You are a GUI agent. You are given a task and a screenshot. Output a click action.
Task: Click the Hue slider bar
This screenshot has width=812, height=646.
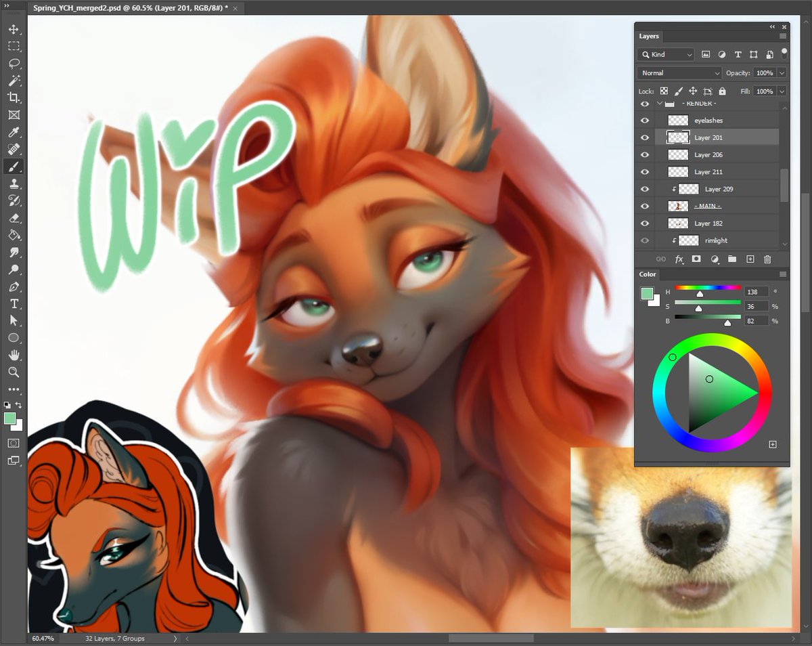(708, 288)
